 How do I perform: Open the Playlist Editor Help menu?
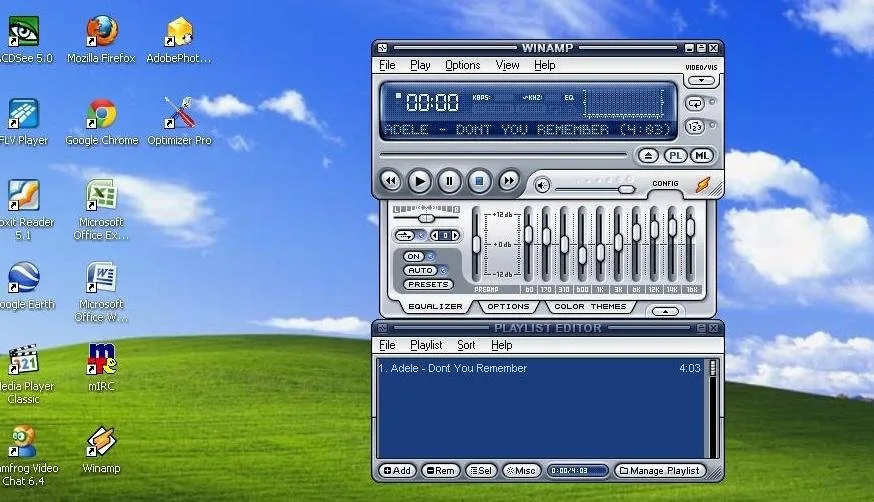(x=501, y=345)
